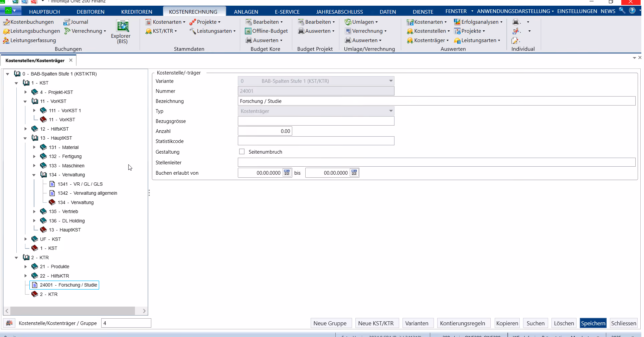Switch to the KREDITOREN ribbon tab

137,12
